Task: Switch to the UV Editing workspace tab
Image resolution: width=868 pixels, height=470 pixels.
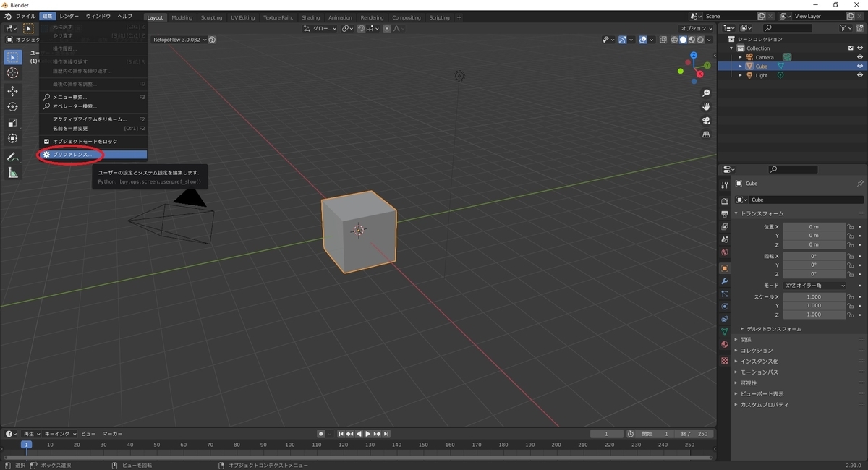Action: click(243, 17)
